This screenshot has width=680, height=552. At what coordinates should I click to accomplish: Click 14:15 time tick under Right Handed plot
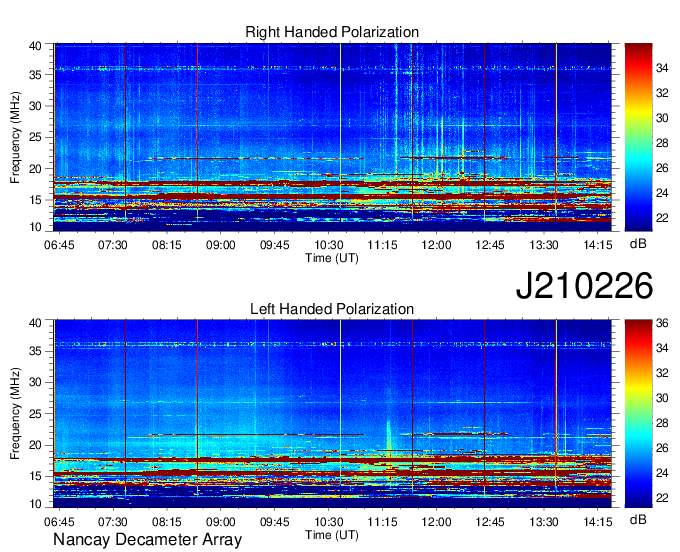pos(598,245)
